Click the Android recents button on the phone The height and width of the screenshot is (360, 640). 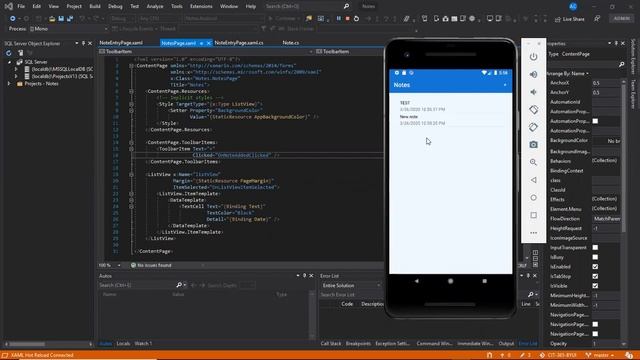point(484,281)
